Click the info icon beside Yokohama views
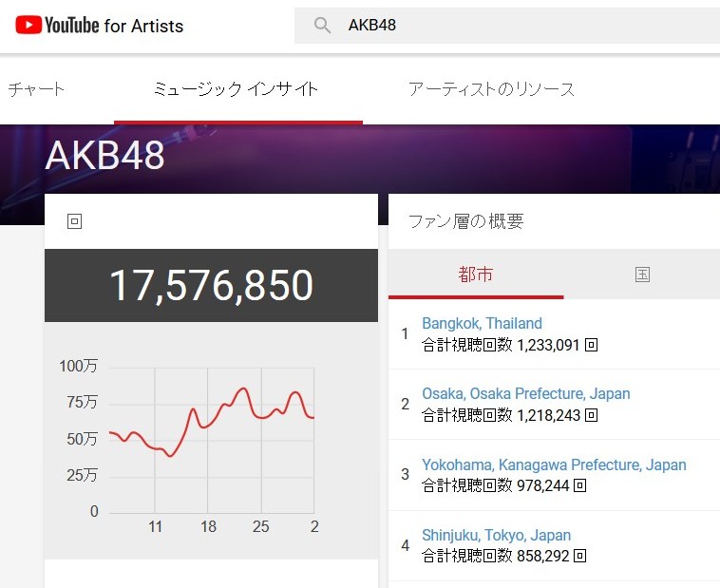Image resolution: width=720 pixels, height=588 pixels. (x=579, y=485)
